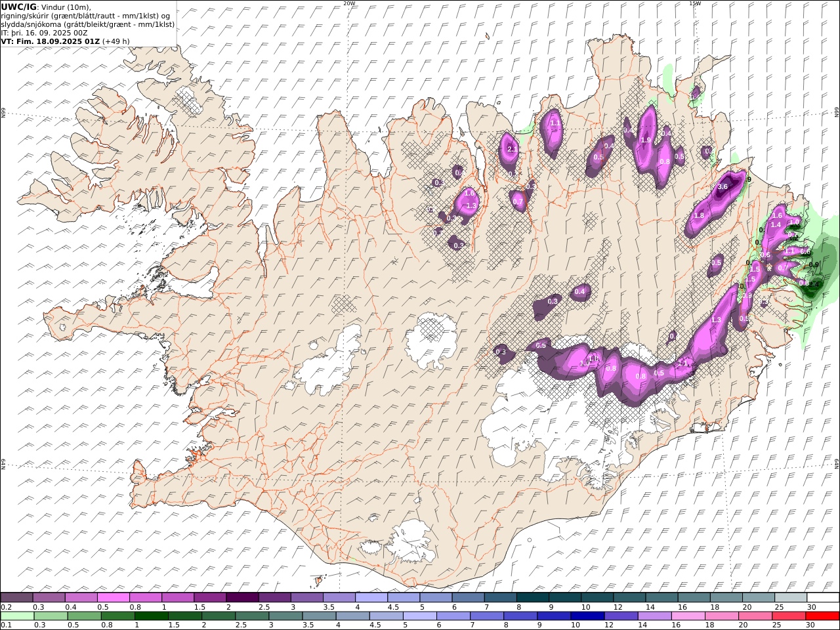Pick the bright red final swatch on bottom legend

822,616
